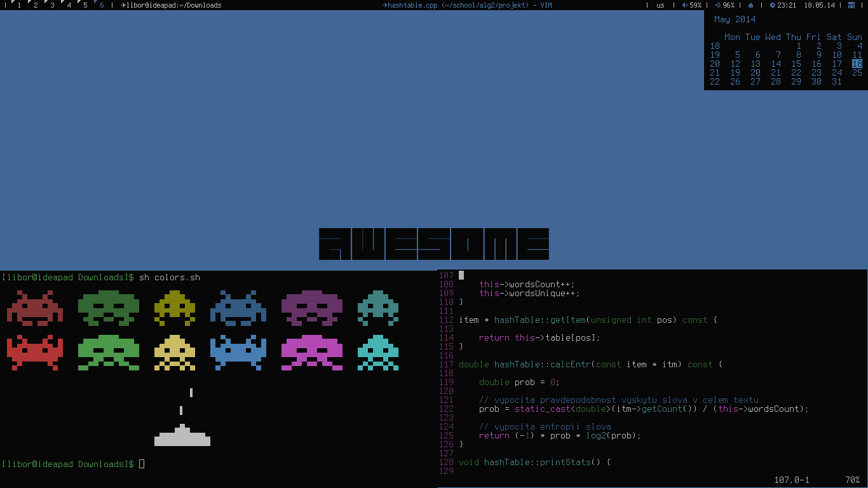868x488 pixels.
Task: Click the 'May 2014' calendar header
Action: point(735,19)
